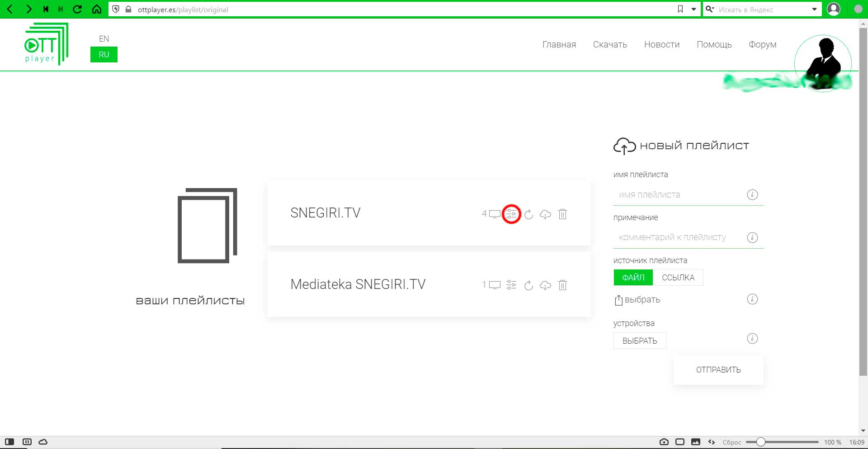
Task: Click info icon for playlist comment field
Action: tap(752, 237)
